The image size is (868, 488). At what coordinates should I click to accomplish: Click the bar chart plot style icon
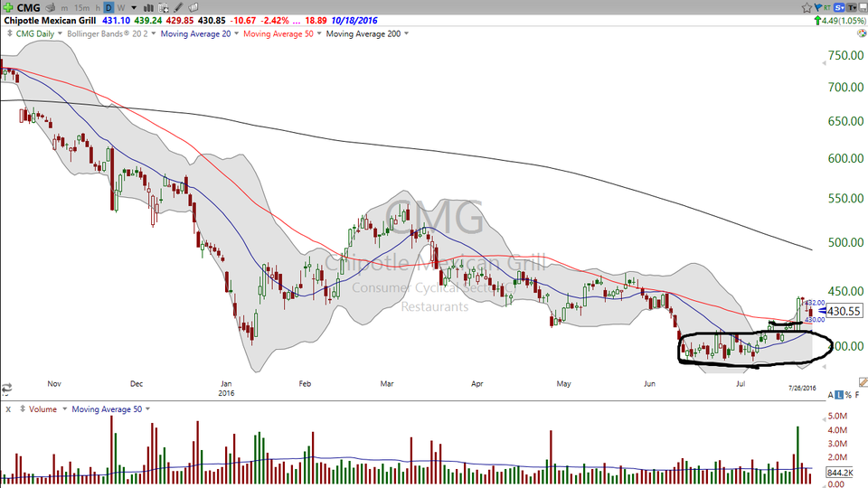[x=148, y=8]
